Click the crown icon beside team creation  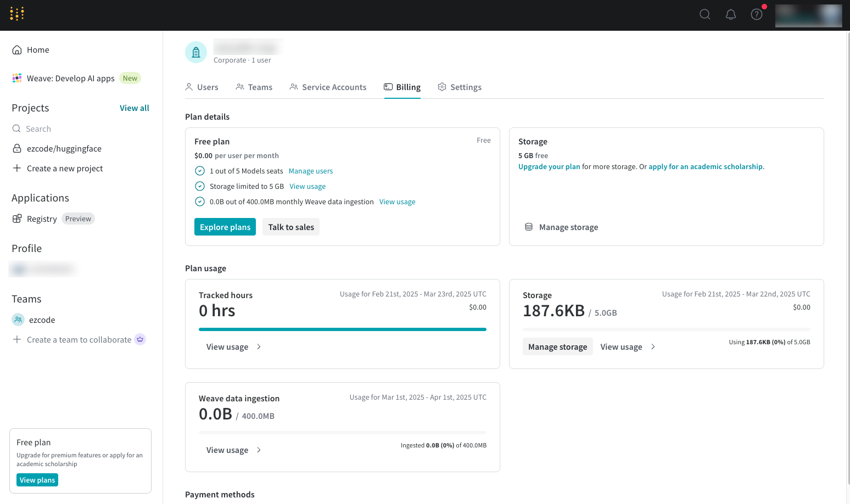(x=140, y=339)
